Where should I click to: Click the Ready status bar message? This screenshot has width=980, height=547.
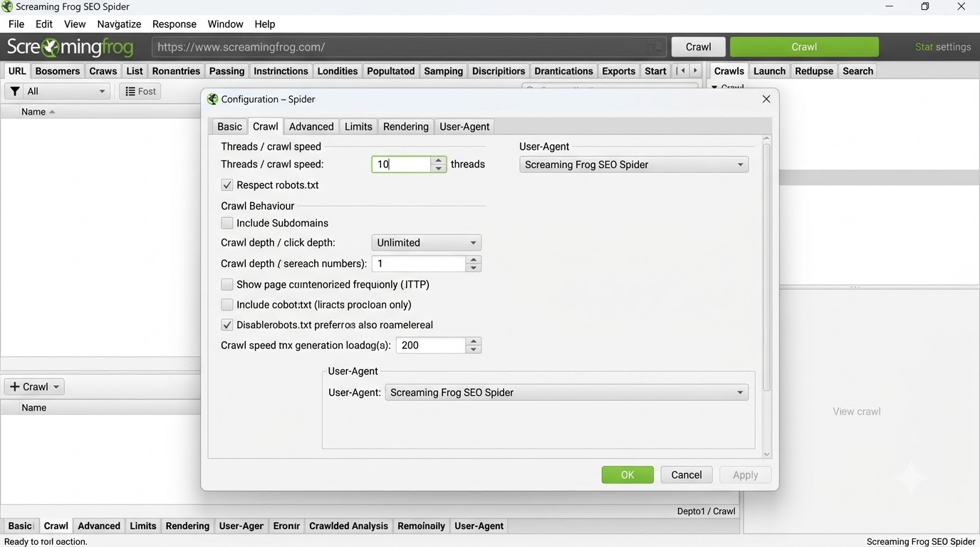pos(46,541)
